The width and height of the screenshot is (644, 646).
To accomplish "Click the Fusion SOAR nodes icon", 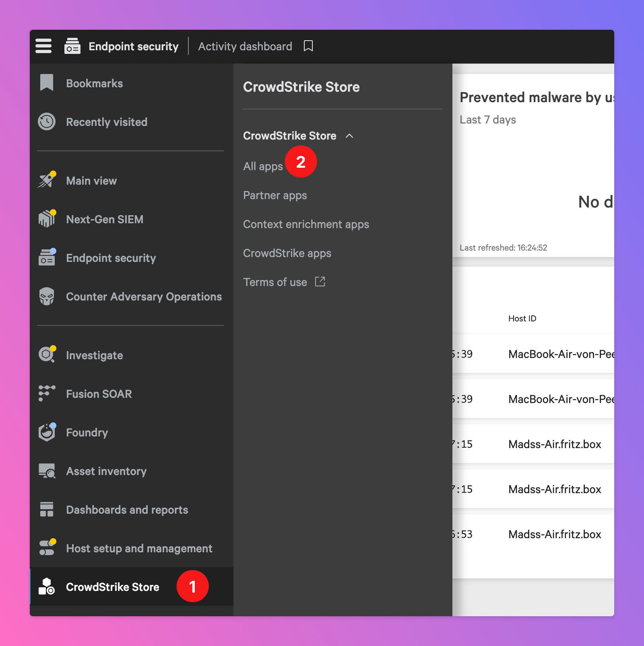I will (x=47, y=393).
